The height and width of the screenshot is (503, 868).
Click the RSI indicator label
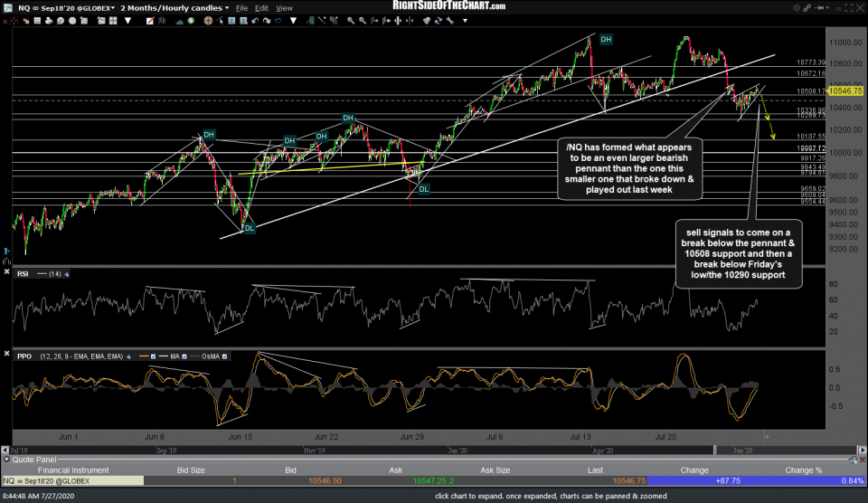(x=23, y=273)
